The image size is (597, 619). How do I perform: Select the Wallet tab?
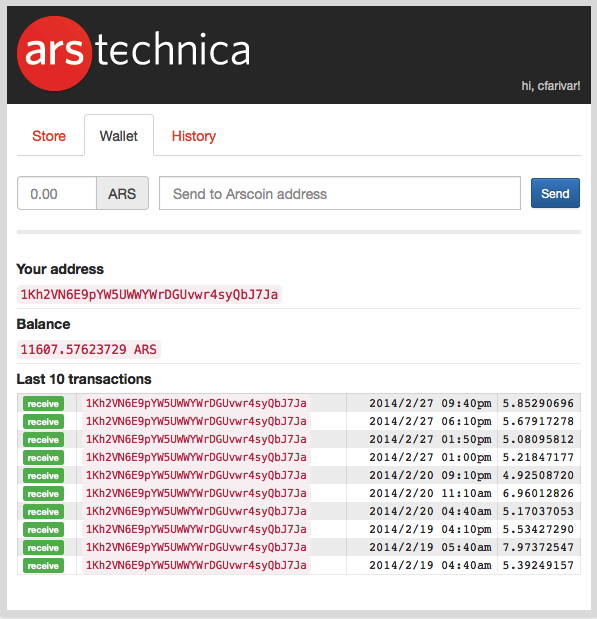pyautogui.click(x=119, y=136)
